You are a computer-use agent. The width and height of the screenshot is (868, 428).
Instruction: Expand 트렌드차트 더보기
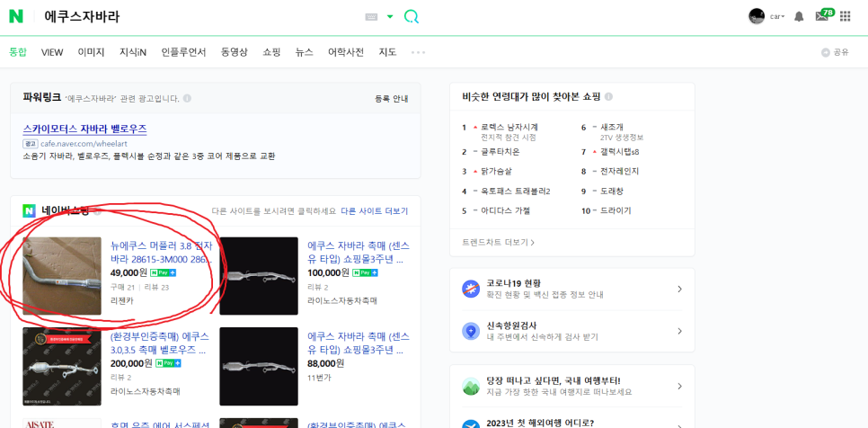pyautogui.click(x=498, y=243)
